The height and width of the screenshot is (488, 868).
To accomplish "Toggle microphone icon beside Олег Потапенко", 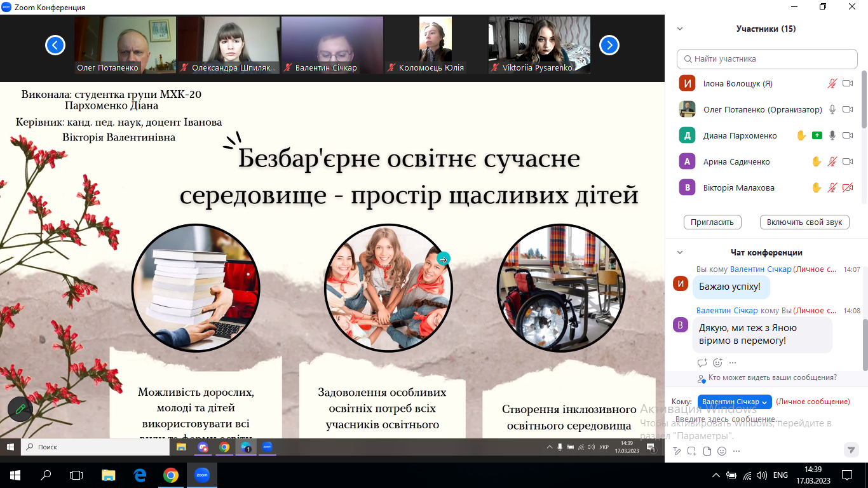I will [x=832, y=109].
